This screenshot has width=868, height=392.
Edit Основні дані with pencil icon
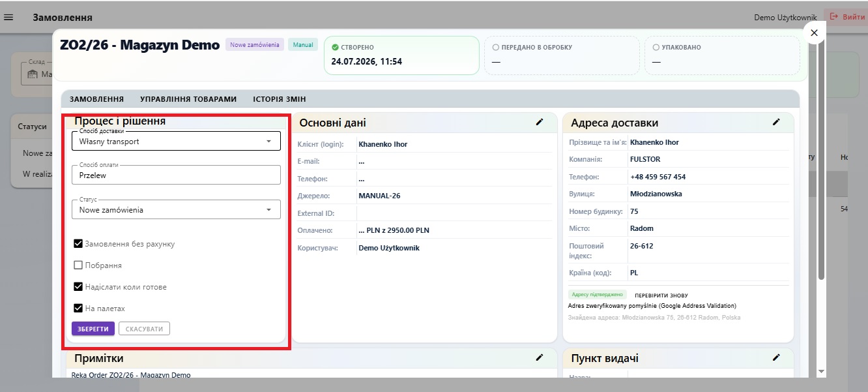click(x=540, y=122)
